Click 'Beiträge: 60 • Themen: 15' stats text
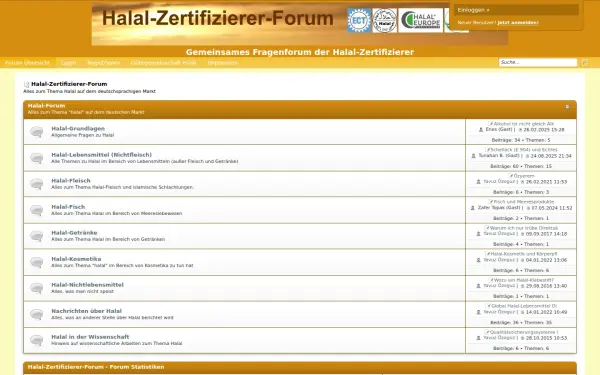 point(521,166)
